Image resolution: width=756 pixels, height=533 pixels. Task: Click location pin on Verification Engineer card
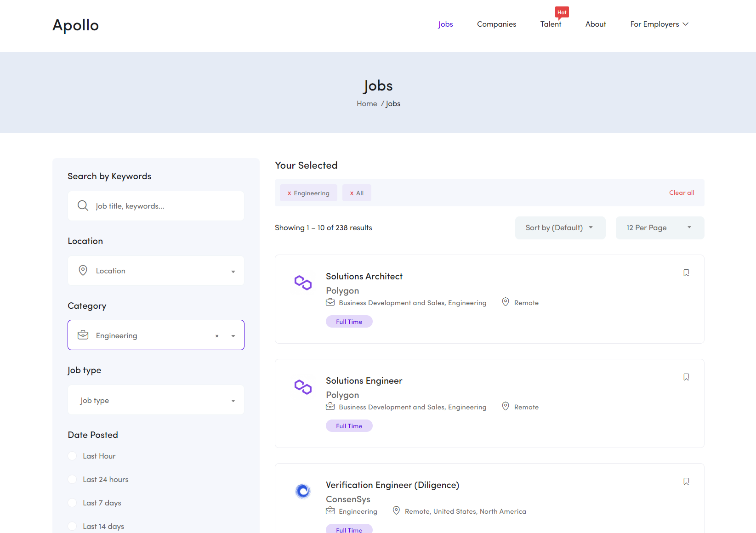click(396, 510)
